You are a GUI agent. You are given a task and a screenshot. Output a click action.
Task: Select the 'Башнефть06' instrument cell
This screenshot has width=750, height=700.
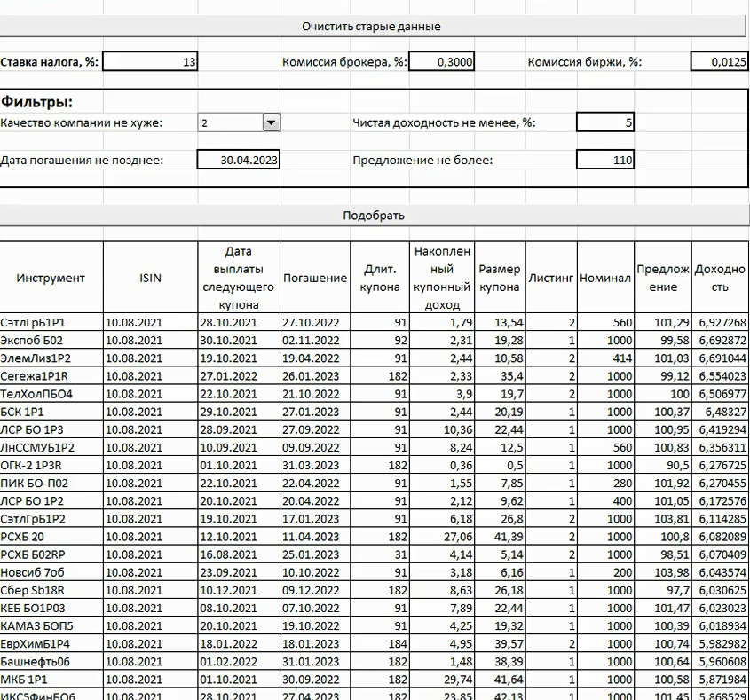tap(51, 662)
